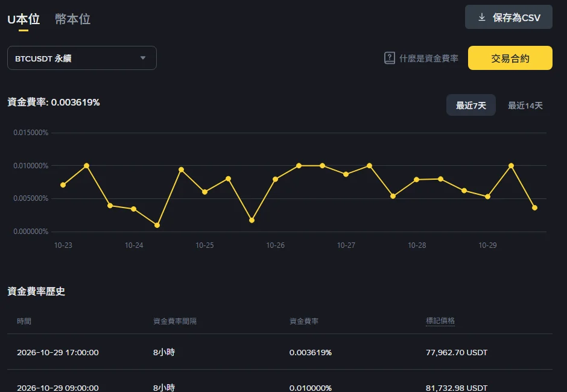Image resolution: width=567 pixels, height=392 pixels.
Task: Click the 資金費率: 0.003619% heading
Action: coord(54,103)
